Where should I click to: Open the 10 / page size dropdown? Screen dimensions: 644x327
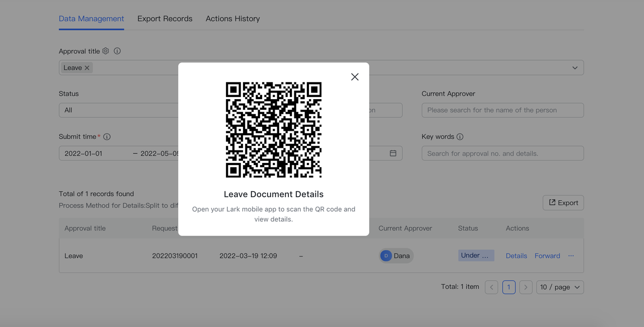(560, 287)
